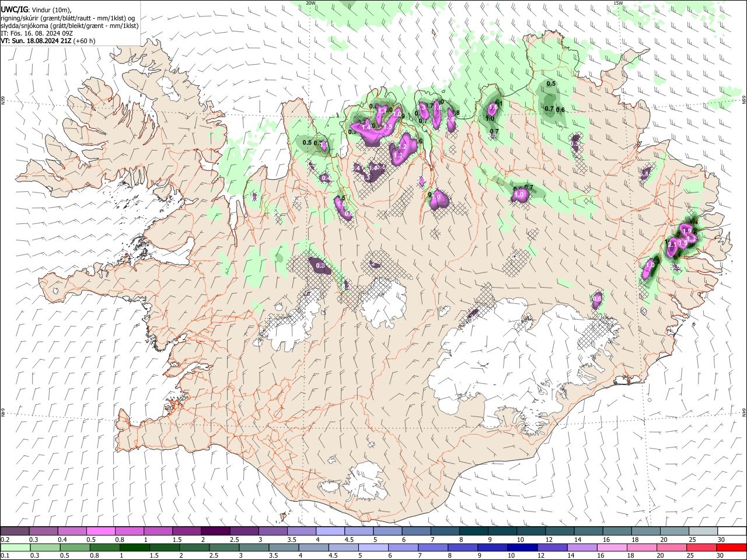The height and width of the screenshot is (560, 747).
Task: Select the 'rigning/skúrir' legend description line
Action: click(x=68, y=18)
